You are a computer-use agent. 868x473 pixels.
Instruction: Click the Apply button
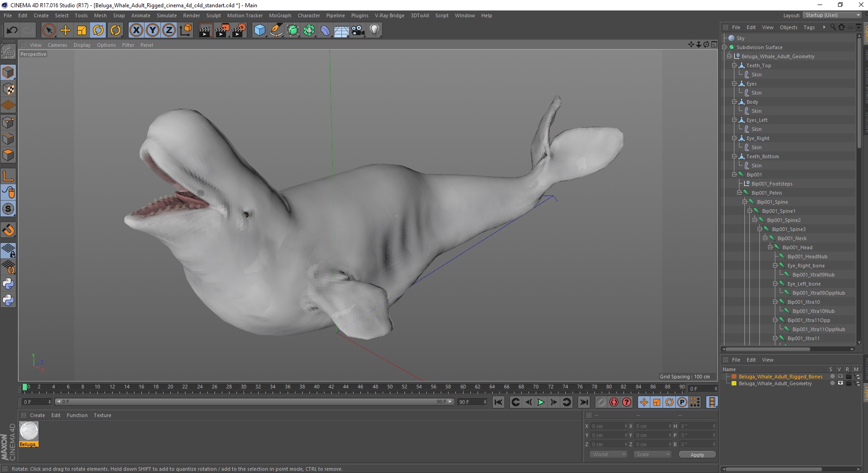point(697,455)
